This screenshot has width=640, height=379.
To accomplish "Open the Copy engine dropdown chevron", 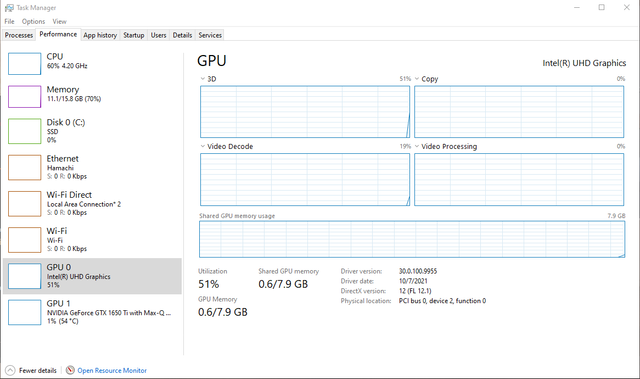I will click(x=417, y=79).
